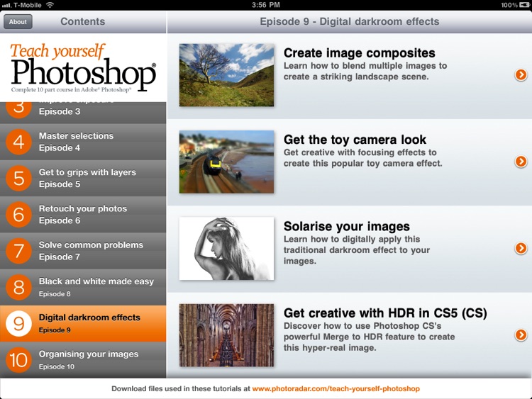
Task: Tap the orange number 6 episode badge
Action: pyautogui.click(x=18, y=214)
